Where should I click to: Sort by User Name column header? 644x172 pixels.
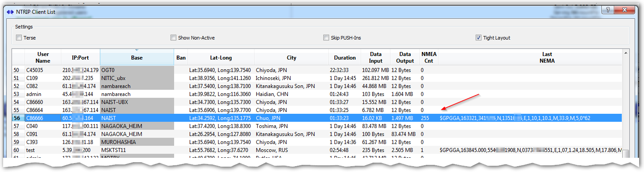(43, 57)
